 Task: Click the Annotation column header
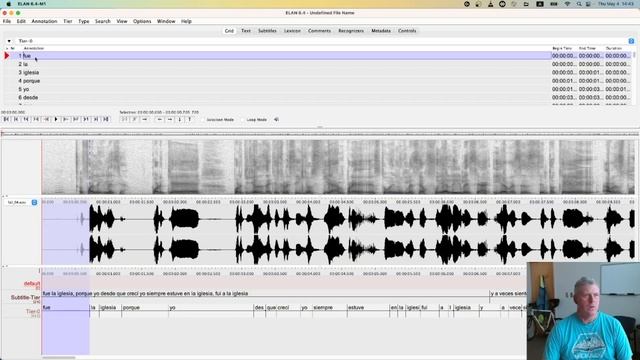34,48
